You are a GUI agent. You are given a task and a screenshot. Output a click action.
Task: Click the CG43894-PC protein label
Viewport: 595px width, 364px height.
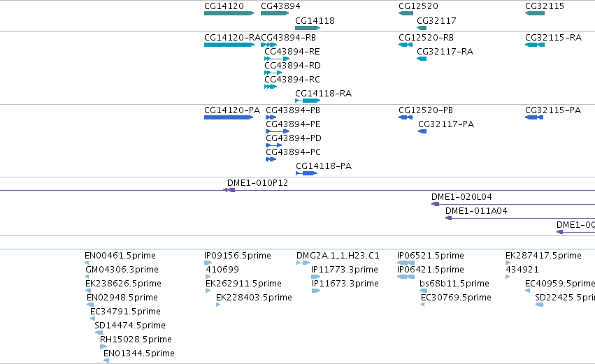pyautogui.click(x=293, y=152)
